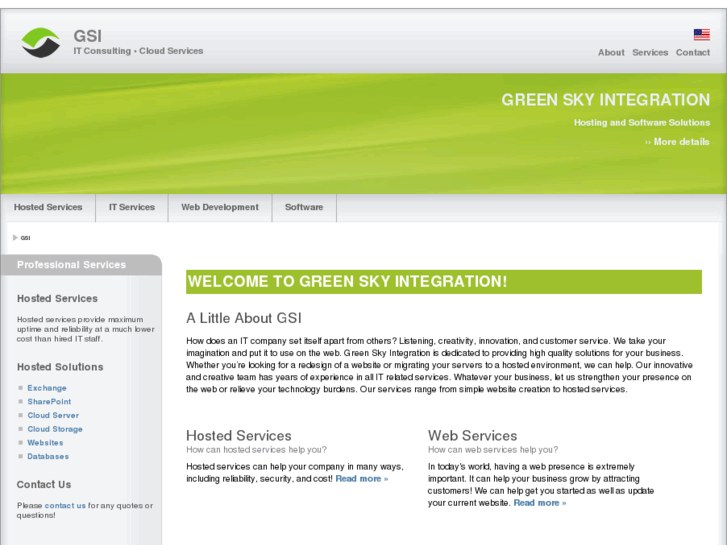Click 'Hosting and Software Solutions' banner text
The height and width of the screenshot is (545, 727).
(x=642, y=122)
